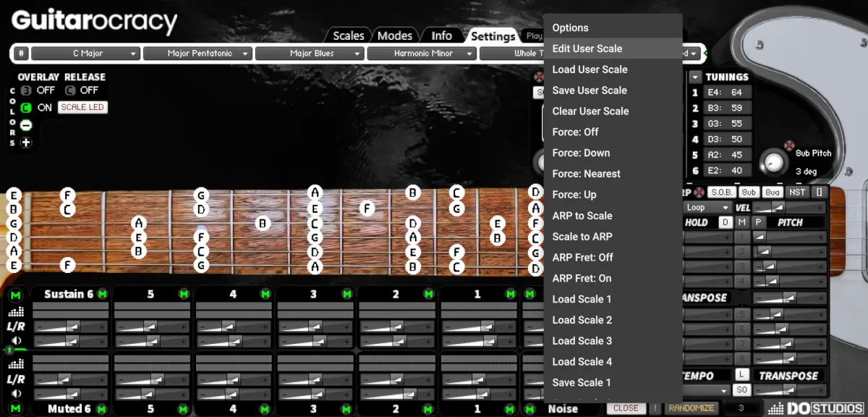The height and width of the screenshot is (417, 868).
Task: Mute Sustain string 6 with M toggle
Action: point(102,294)
